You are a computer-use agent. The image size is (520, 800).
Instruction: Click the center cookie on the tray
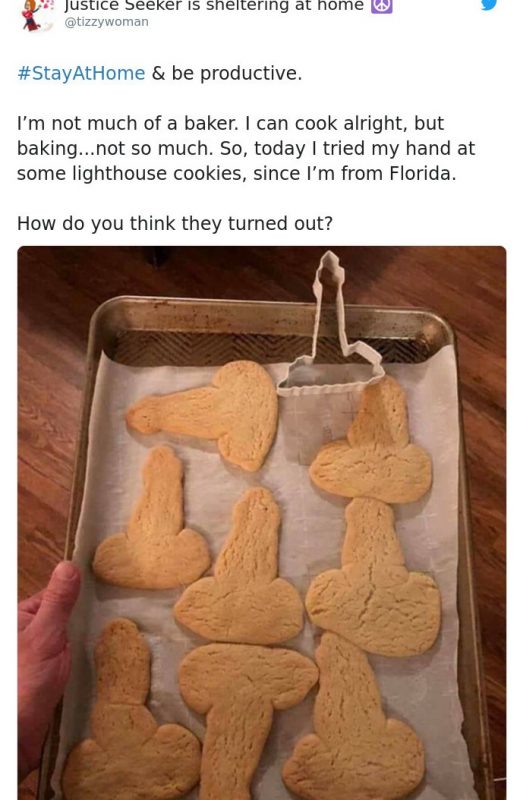[x=240, y=568]
